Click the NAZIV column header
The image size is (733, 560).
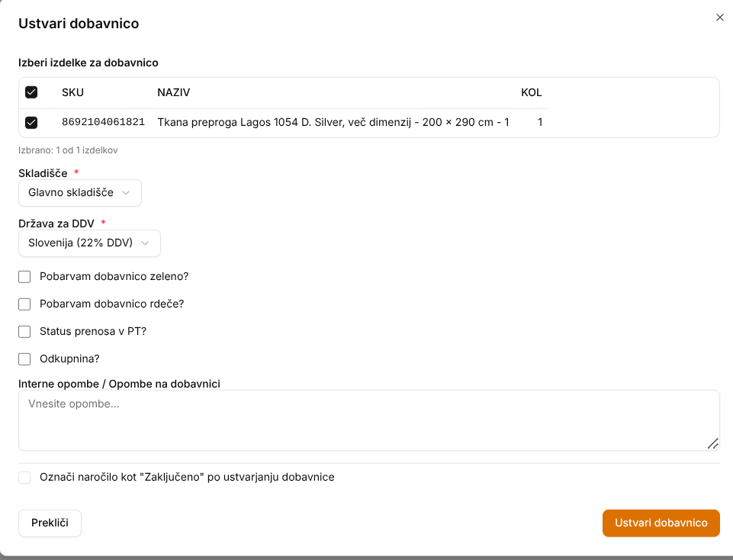tap(173, 92)
